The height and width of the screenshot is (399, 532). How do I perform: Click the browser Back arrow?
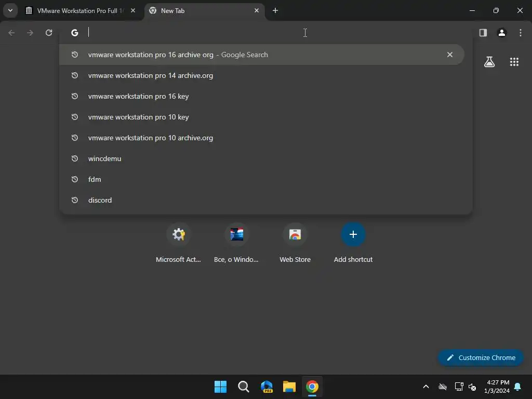click(x=11, y=33)
